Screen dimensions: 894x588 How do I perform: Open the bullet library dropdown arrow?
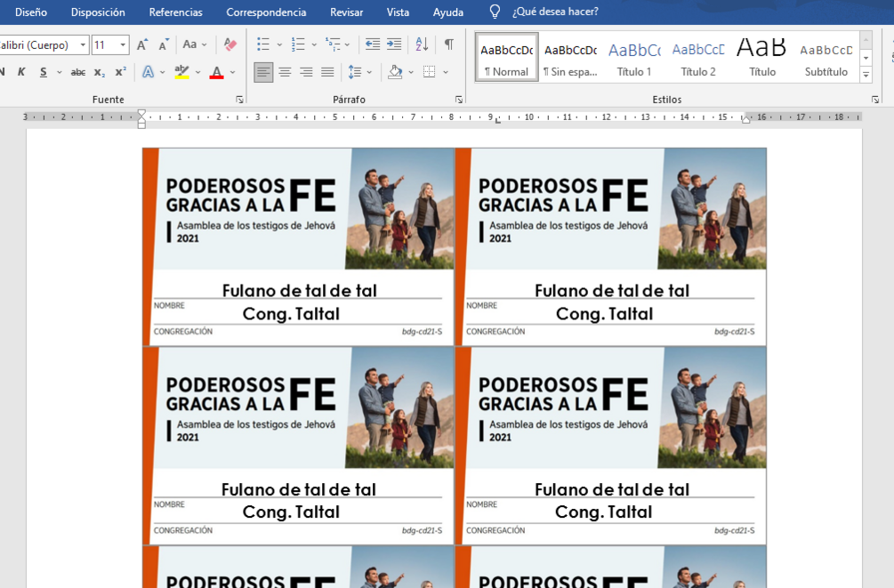tap(279, 45)
